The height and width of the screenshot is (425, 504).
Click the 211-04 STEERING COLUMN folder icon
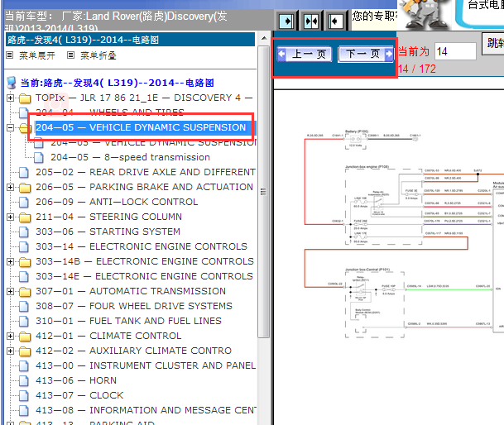point(25,217)
